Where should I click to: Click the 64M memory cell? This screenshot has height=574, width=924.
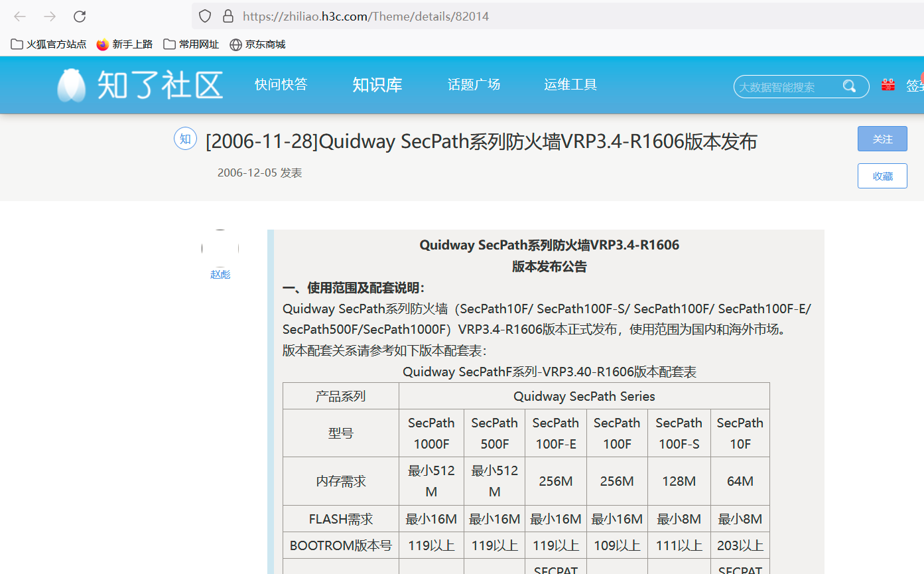(x=740, y=481)
